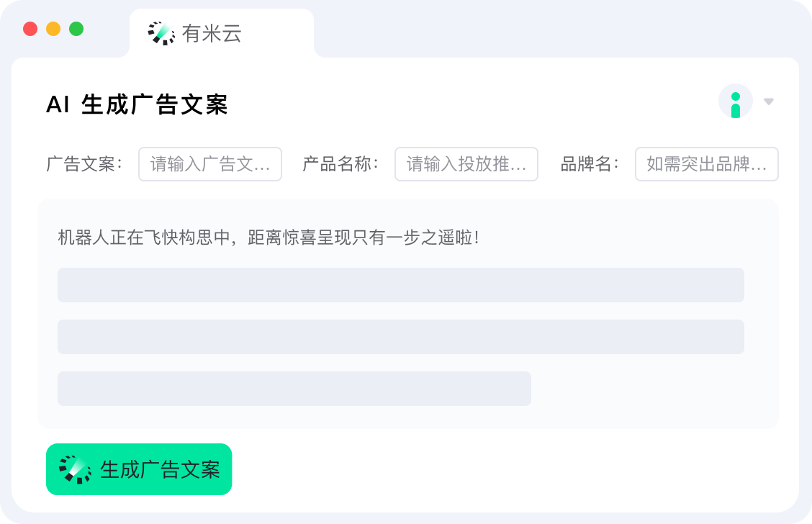The width and height of the screenshot is (812, 524).
Task: Click the second loading placeholder bar
Action: coord(401,337)
